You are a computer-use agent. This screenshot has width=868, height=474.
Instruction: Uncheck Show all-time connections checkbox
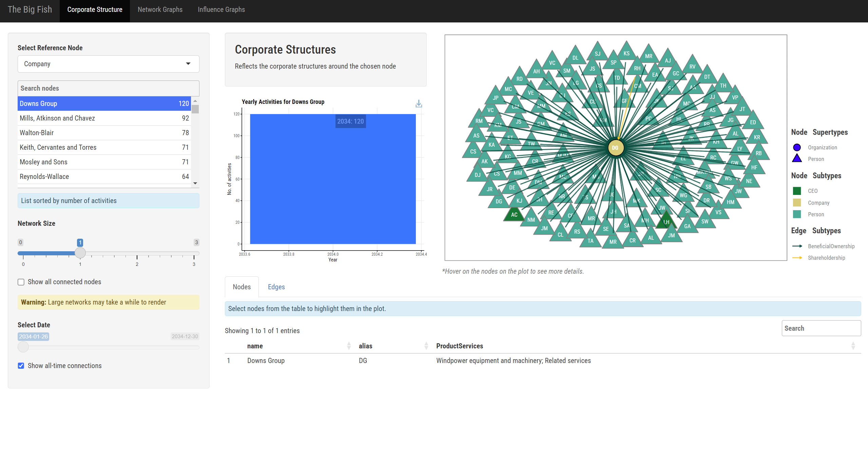[21, 366]
